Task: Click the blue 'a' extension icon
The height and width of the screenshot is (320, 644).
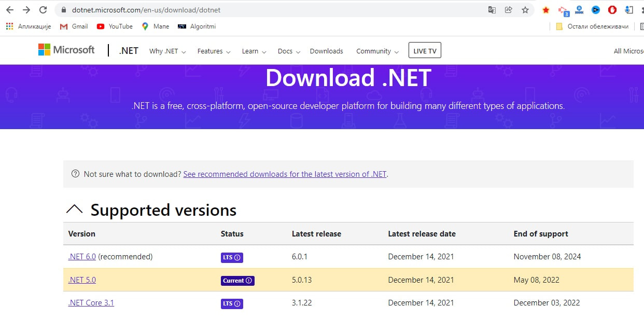Action: tap(579, 10)
